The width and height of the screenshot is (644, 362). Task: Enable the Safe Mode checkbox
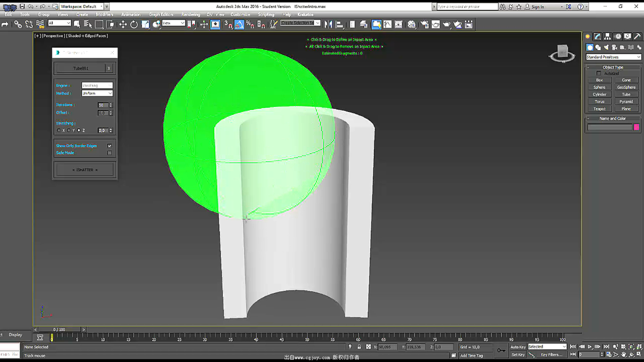109,153
